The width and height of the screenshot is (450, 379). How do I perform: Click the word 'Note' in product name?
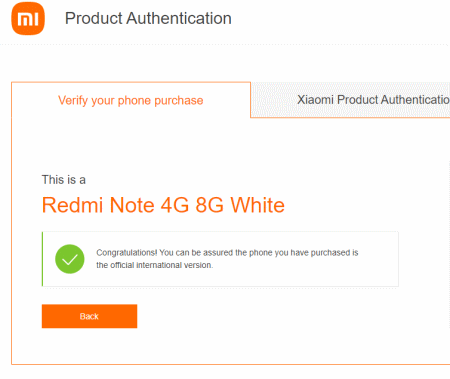point(132,205)
